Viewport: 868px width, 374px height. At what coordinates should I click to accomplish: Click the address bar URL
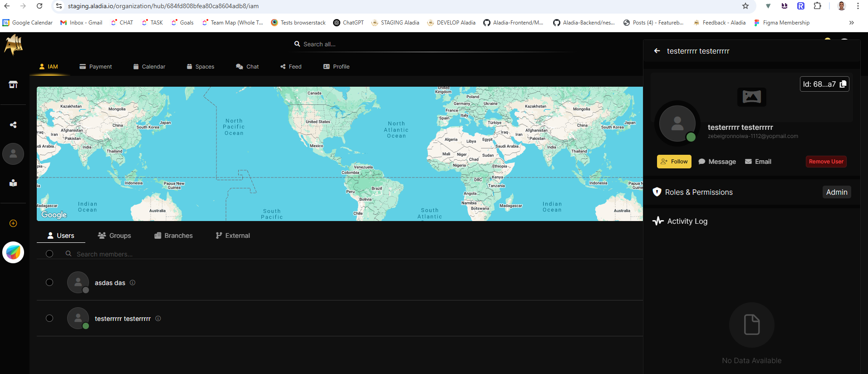click(163, 6)
